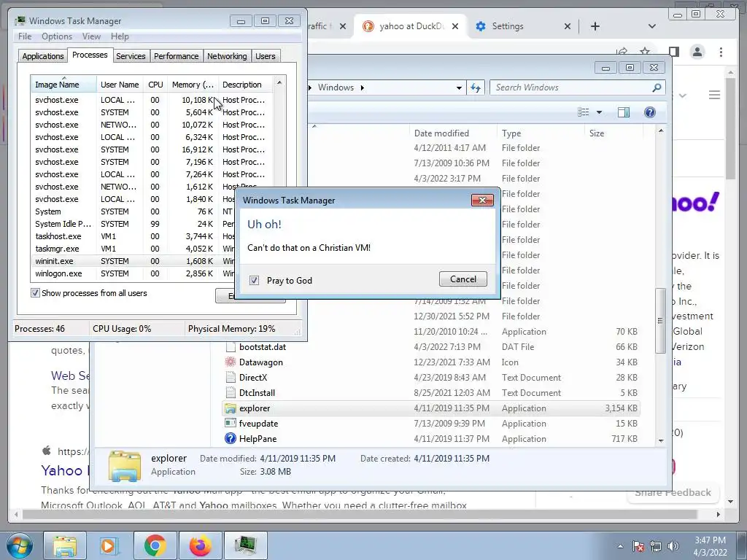Sort files by Size column

pos(614,133)
